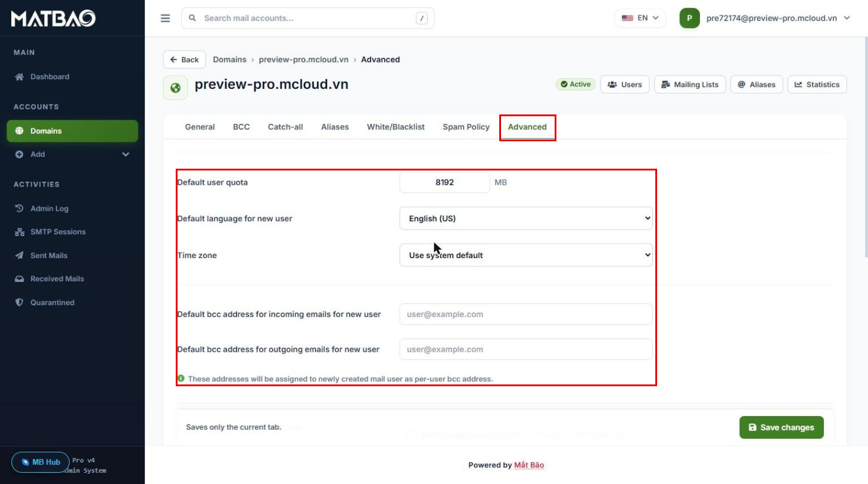This screenshot has width=868, height=484.
Task: Switch to the Catch-all tab
Action: [x=285, y=127]
